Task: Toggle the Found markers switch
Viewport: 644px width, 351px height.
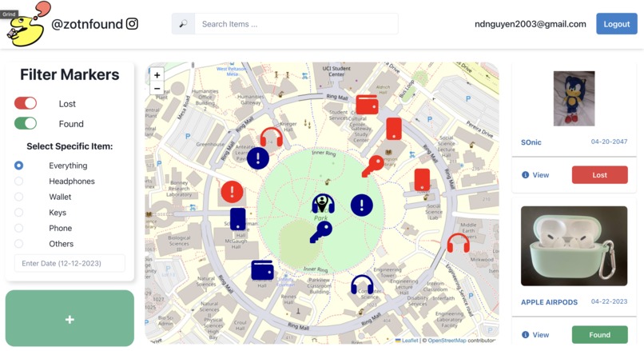Action: (26, 123)
